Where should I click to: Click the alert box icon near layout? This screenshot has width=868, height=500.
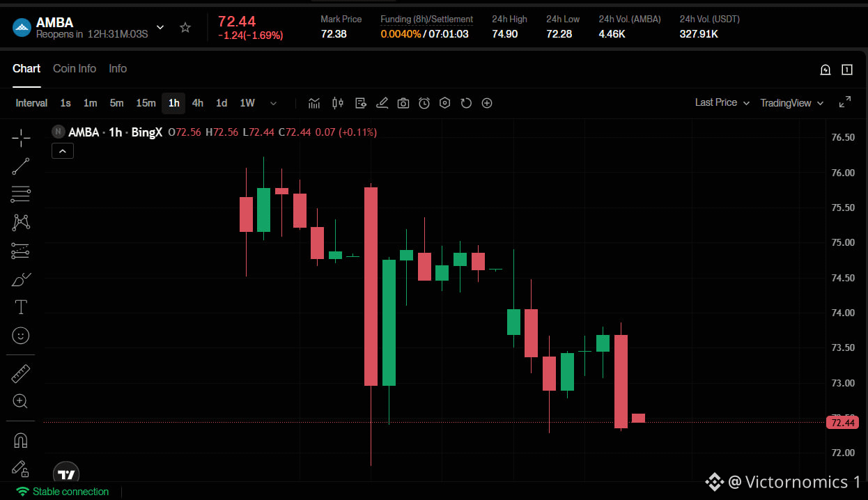826,70
